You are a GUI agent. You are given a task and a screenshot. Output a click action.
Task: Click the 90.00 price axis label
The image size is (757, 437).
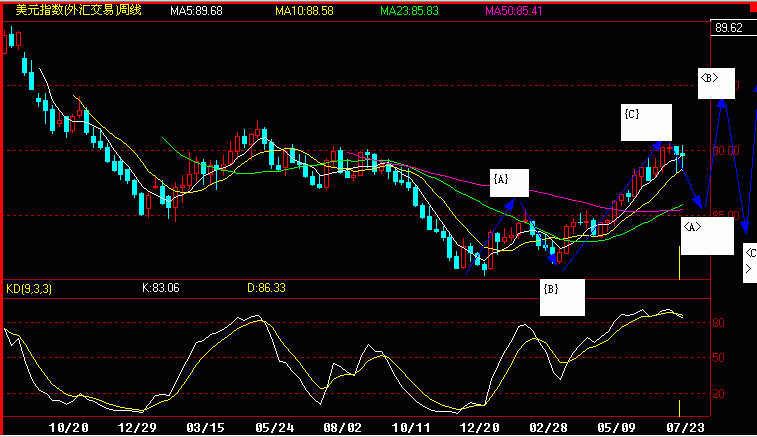(x=726, y=151)
